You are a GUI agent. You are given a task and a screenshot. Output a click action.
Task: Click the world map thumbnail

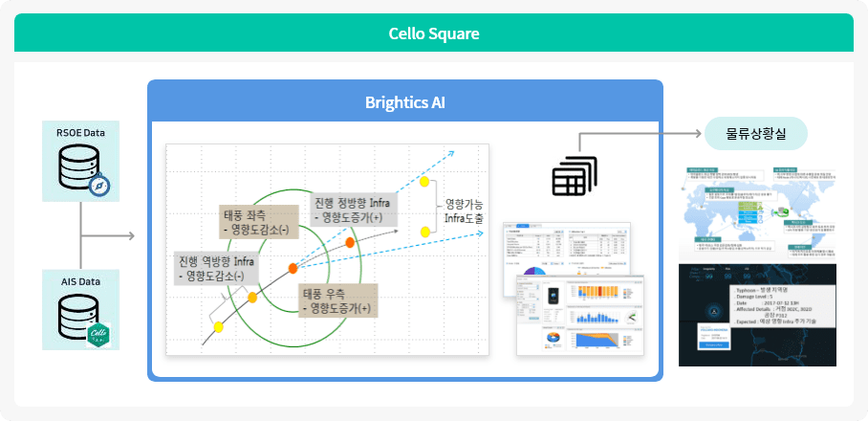point(757,213)
